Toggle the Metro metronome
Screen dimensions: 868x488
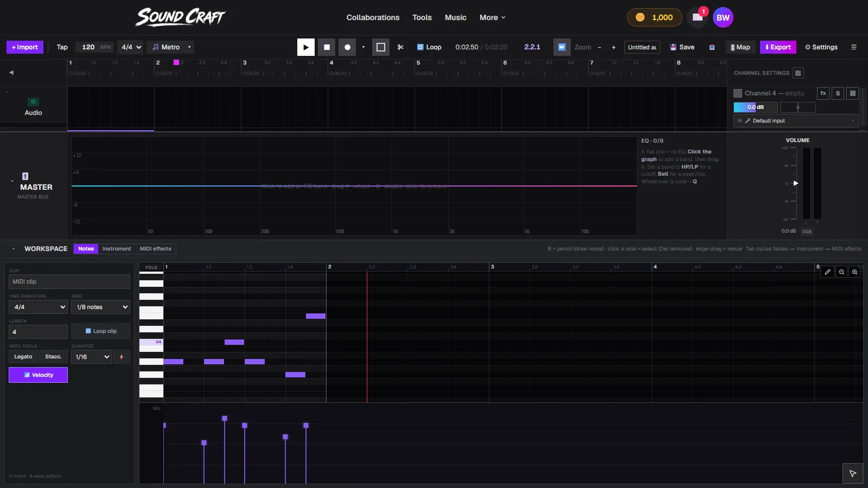pos(166,47)
